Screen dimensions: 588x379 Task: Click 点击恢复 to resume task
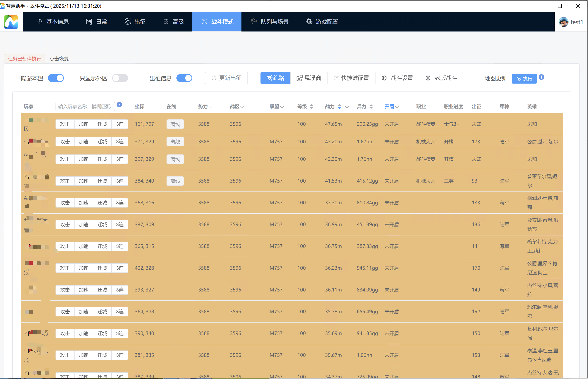[x=59, y=59]
